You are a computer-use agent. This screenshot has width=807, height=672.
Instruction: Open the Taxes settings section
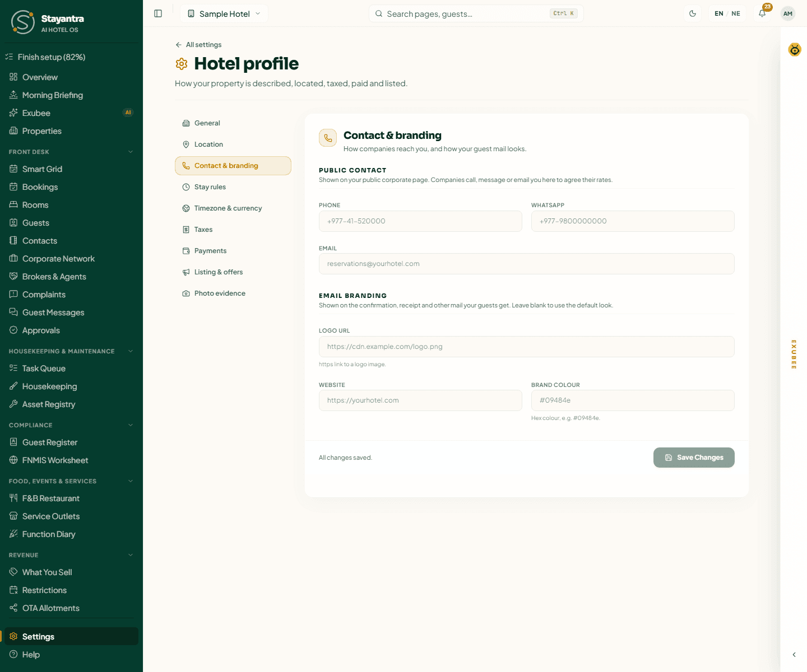233,230
